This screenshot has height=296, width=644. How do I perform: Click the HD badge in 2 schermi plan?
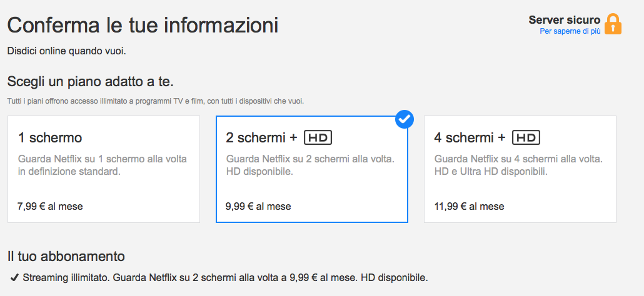(318, 138)
